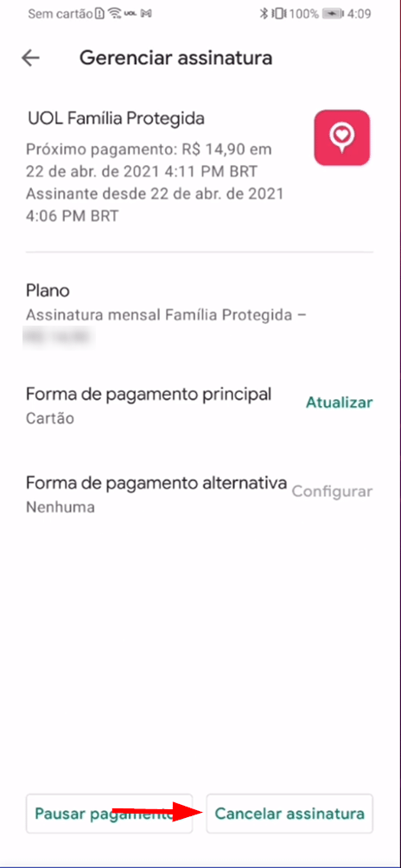Tap the Bluetooth icon in status bar
The image size is (401, 868).
click(x=264, y=13)
